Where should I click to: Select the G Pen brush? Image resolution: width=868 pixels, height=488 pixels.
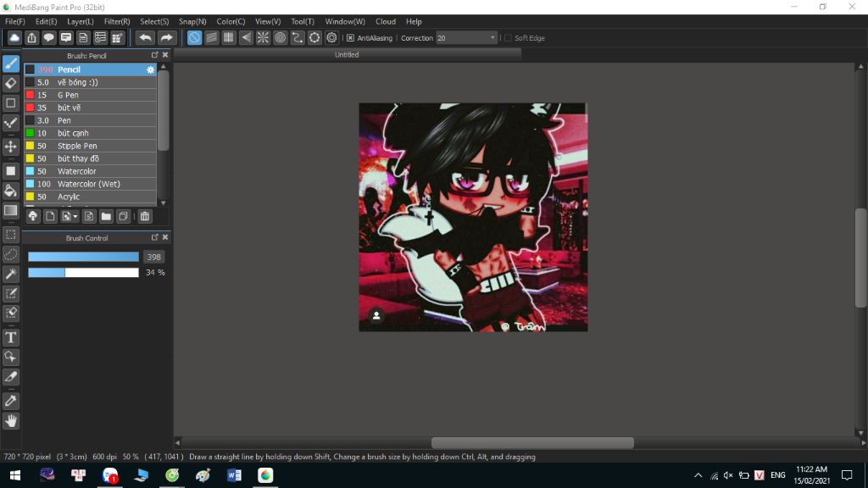tap(90, 95)
